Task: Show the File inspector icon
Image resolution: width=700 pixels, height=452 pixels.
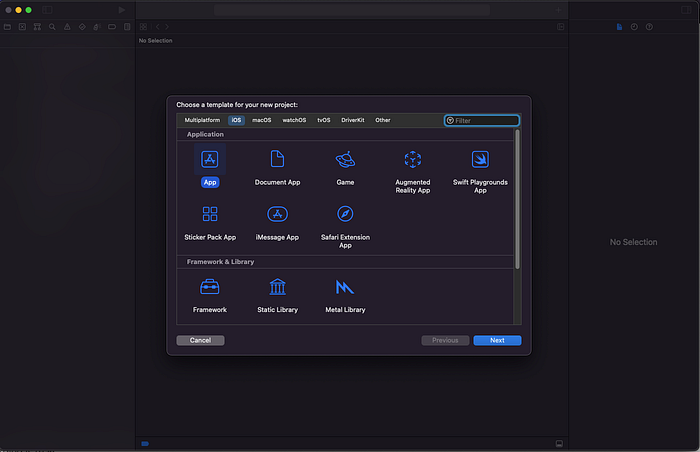Action: click(x=619, y=27)
